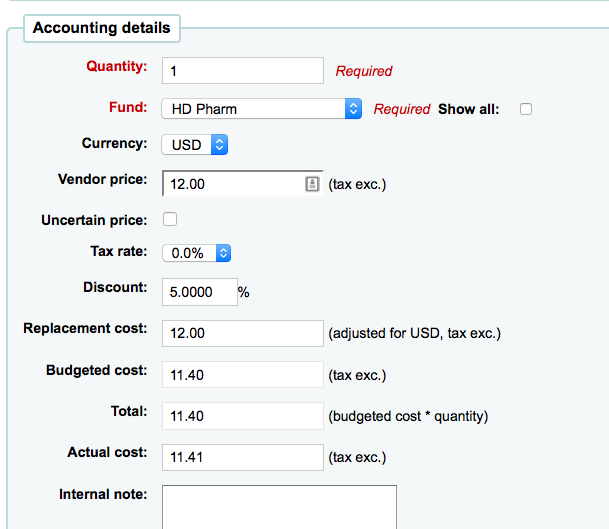Image resolution: width=609 pixels, height=529 pixels.
Task: Click the Accounting details section heading
Action: (x=101, y=28)
